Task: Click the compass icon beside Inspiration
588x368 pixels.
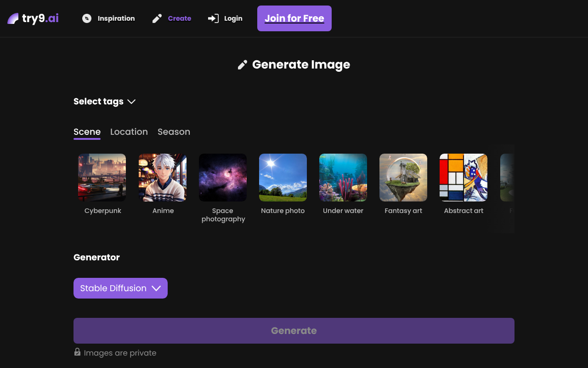Action: pyautogui.click(x=86, y=18)
